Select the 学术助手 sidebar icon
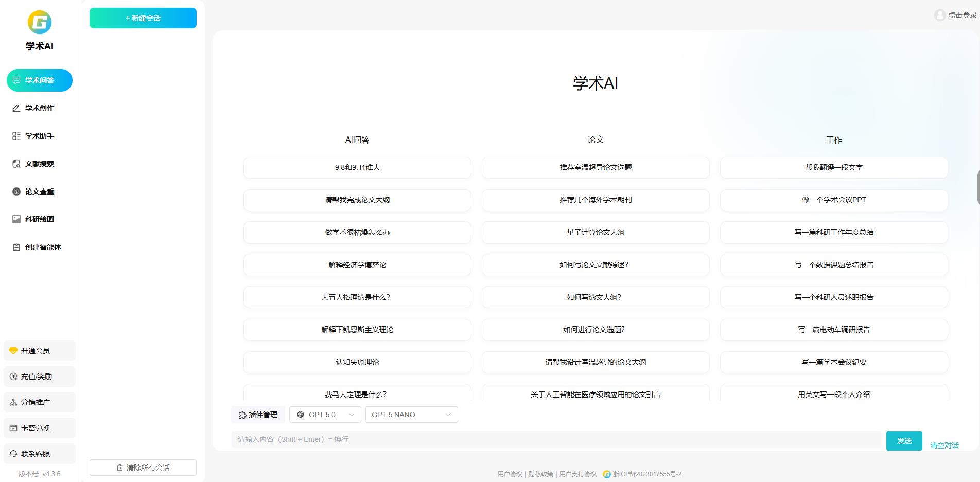Image resolution: width=980 pixels, height=482 pixels. tap(40, 136)
